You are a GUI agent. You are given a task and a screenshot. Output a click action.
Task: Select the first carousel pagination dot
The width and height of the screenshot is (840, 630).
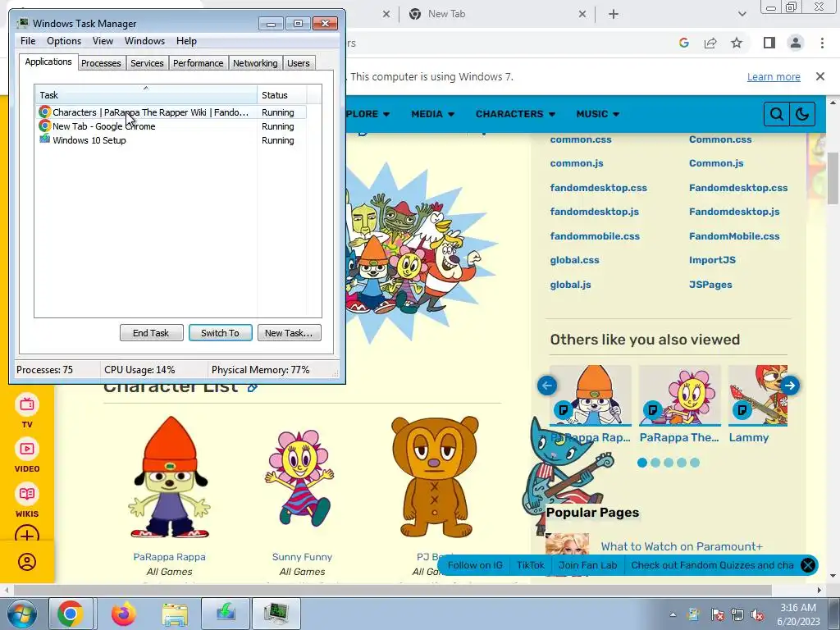click(641, 463)
